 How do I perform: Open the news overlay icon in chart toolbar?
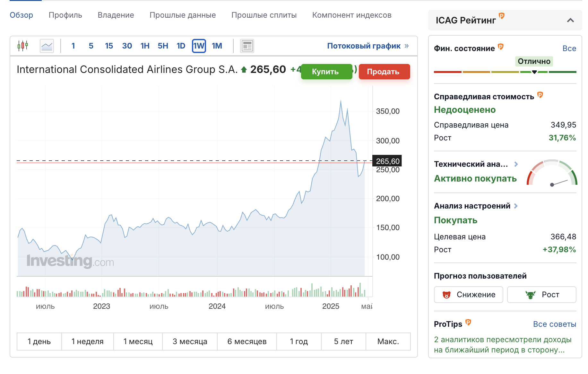[x=247, y=46]
